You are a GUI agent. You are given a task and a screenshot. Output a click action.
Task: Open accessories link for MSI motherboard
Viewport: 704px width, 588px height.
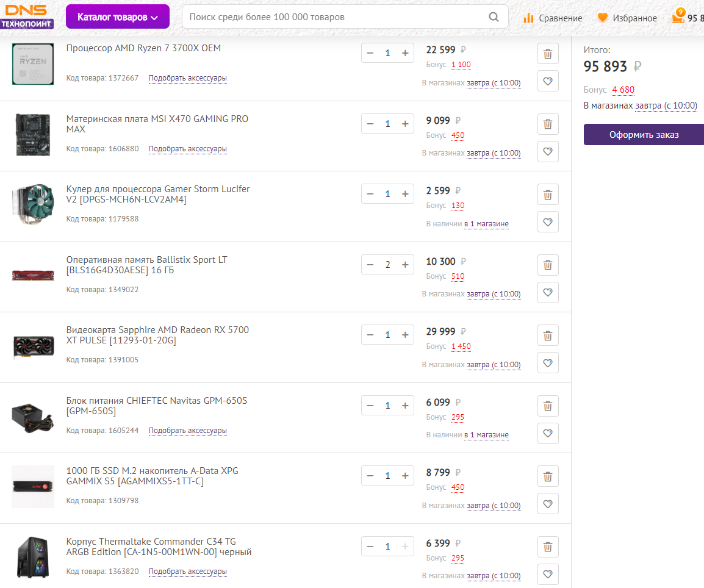(187, 149)
